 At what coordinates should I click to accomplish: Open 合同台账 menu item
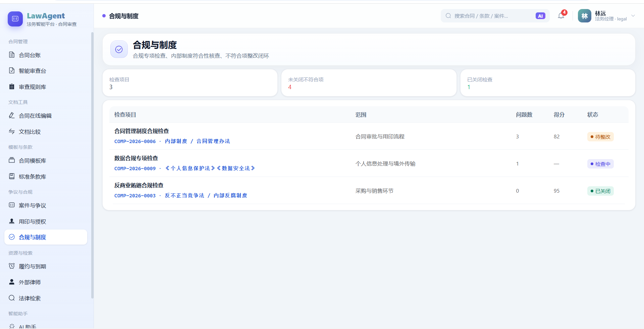46,55
